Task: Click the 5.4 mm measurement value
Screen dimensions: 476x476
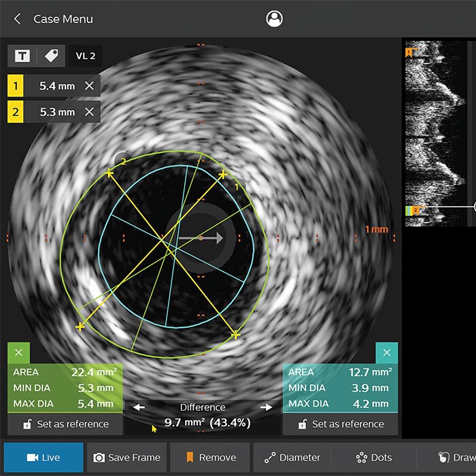Action: (x=57, y=86)
